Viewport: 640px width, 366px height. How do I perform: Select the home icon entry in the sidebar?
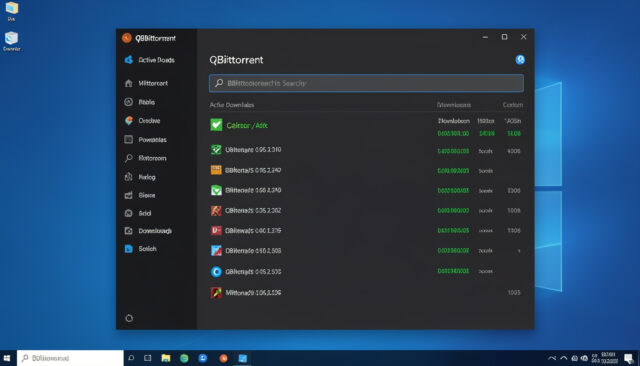pos(146,83)
